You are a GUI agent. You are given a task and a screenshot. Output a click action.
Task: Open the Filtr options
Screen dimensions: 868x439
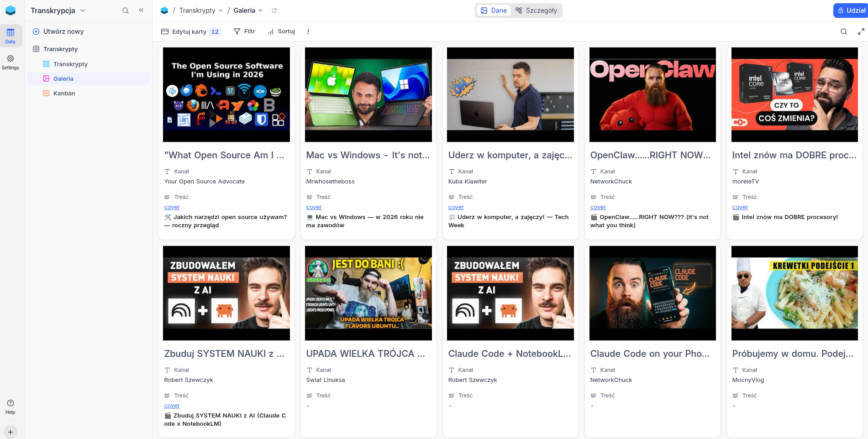click(x=244, y=31)
